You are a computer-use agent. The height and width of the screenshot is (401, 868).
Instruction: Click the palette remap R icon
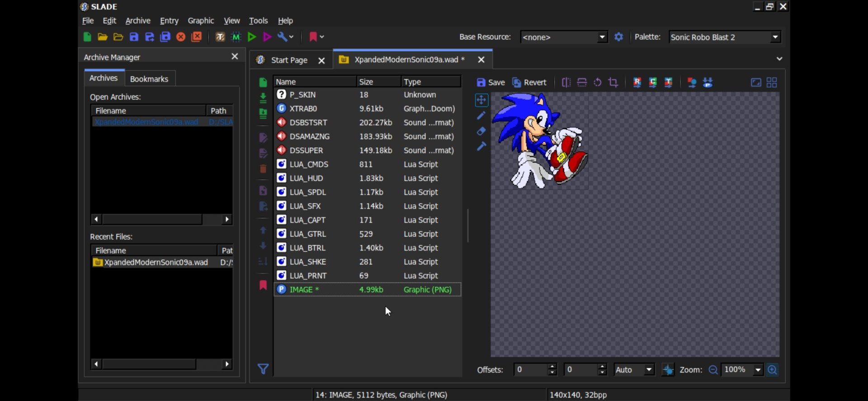(x=637, y=82)
